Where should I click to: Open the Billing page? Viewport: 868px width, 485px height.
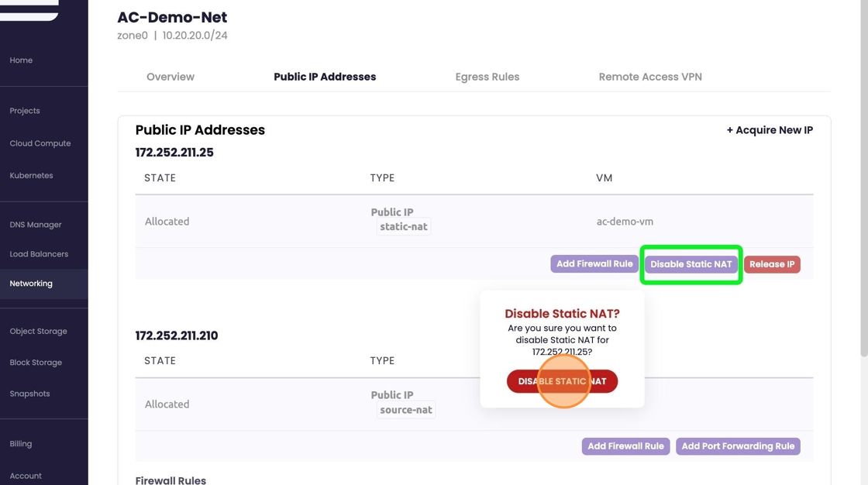(x=21, y=444)
